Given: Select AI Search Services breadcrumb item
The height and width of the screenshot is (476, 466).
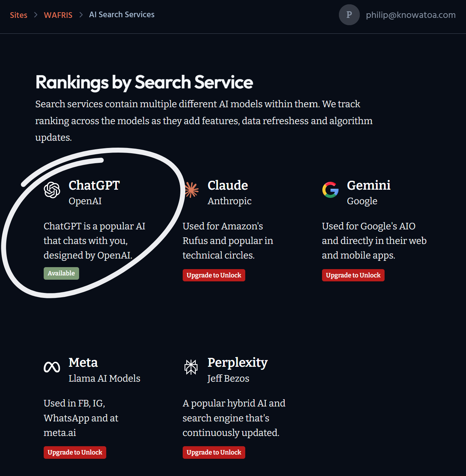Looking at the screenshot, I should coord(122,15).
